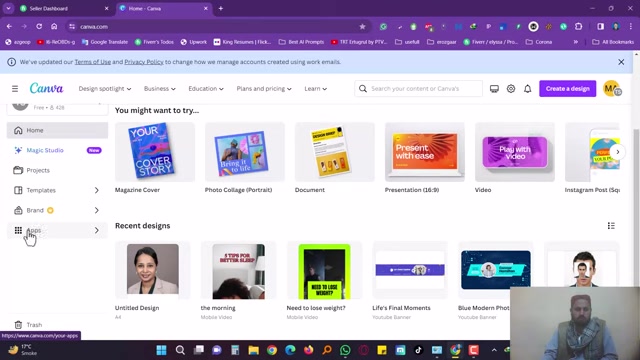
Task: Open Magic Studio in the sidebar
Action: 57,150
